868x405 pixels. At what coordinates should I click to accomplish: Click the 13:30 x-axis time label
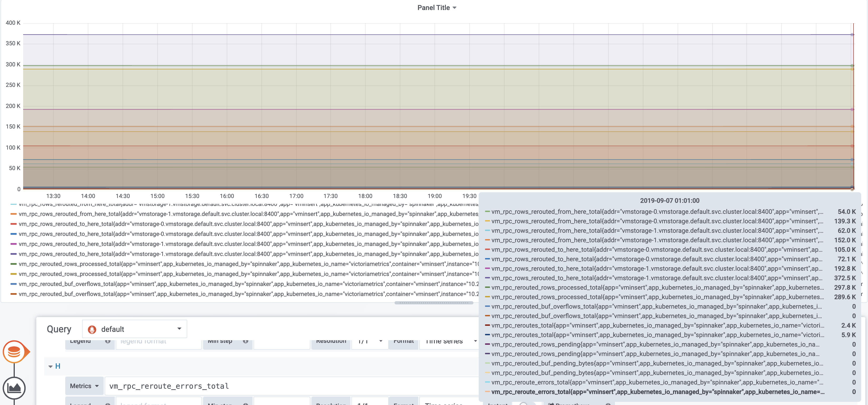pyautogui.click(x=53, y=196)
